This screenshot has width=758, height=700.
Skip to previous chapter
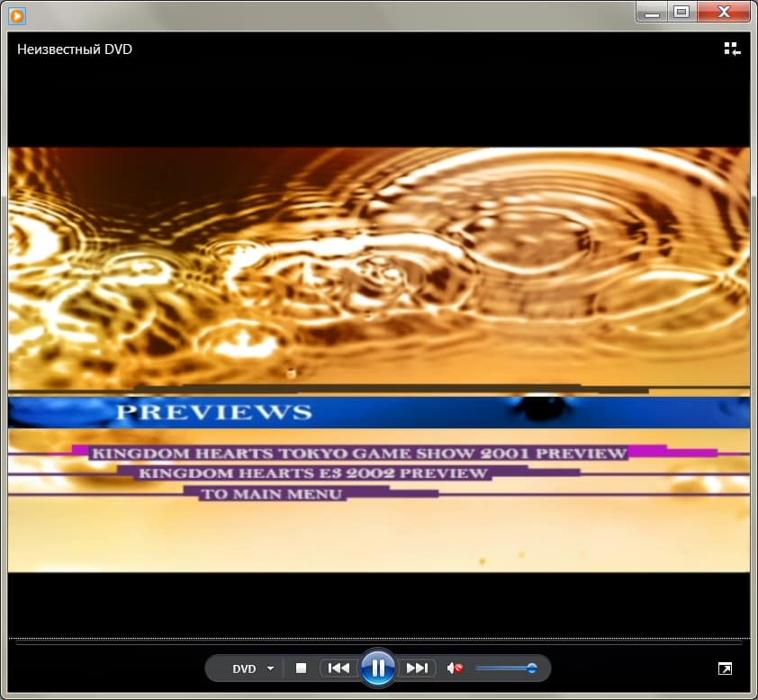(338, 669)
